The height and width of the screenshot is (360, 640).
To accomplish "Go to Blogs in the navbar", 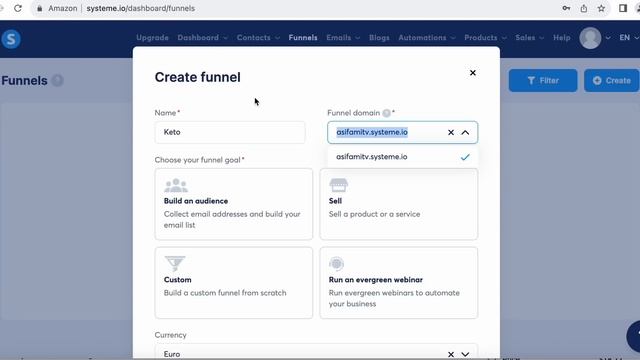I will pyautogui.click(x=379, y=38).
